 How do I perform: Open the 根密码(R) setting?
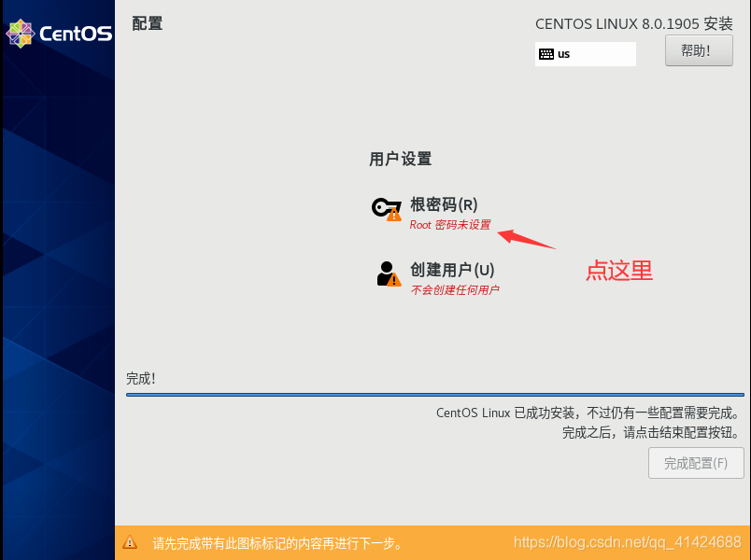444,204
